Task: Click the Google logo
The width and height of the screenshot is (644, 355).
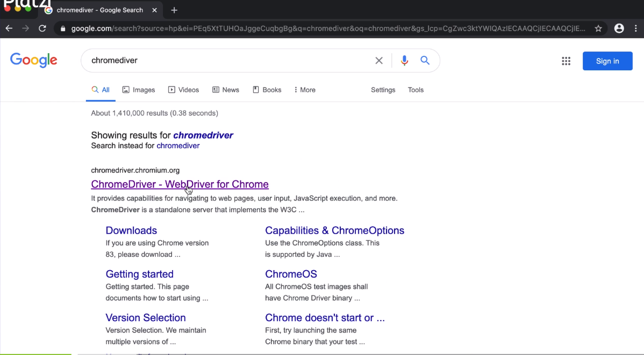Action: pyautogui.click(x=34, y=60)
